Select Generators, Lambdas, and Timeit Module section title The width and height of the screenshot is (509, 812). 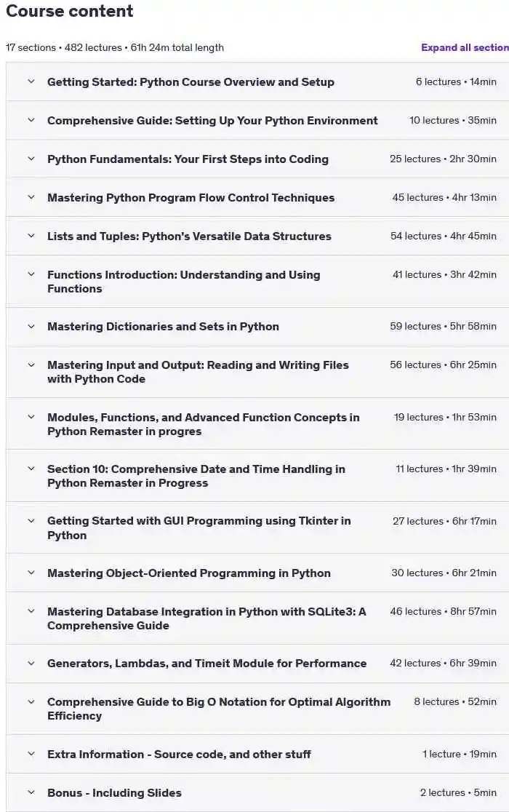207,663
